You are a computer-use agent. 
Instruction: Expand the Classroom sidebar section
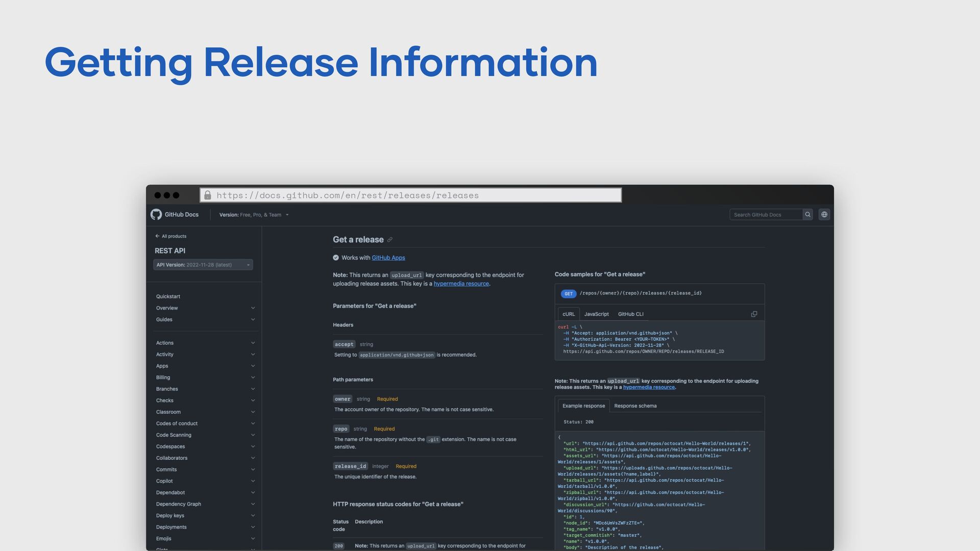pos(205,412)
